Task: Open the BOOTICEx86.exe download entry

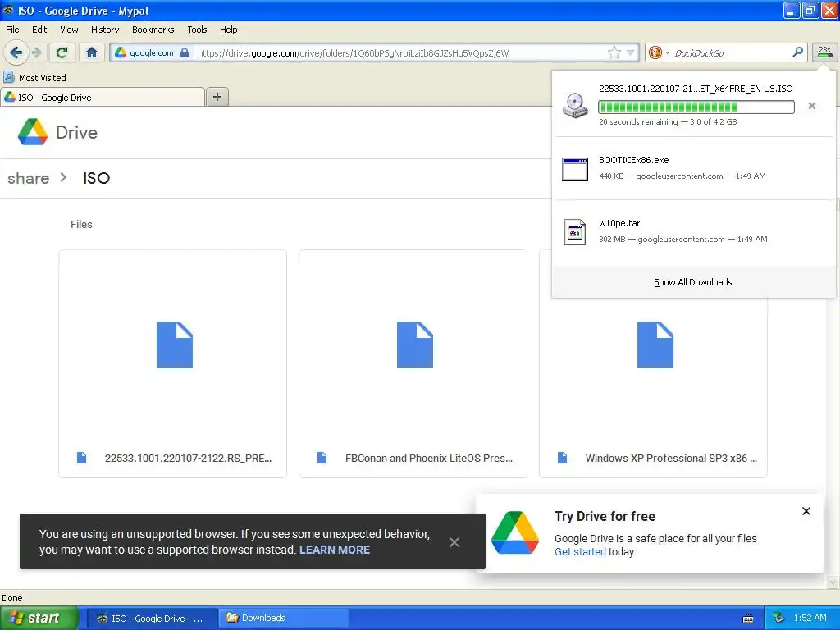Action: click(693, 167)
